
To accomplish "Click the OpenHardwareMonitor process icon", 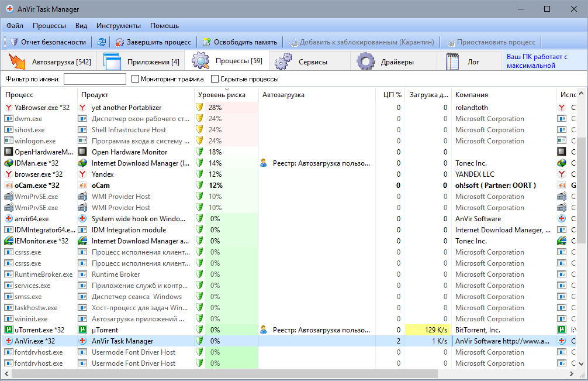I will coord(8,152).
